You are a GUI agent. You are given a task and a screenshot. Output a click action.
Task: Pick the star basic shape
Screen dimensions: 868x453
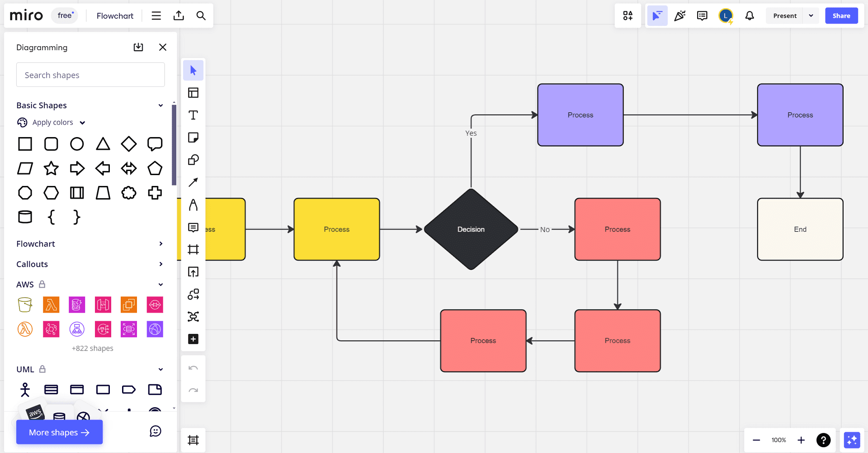pos(51,168)
